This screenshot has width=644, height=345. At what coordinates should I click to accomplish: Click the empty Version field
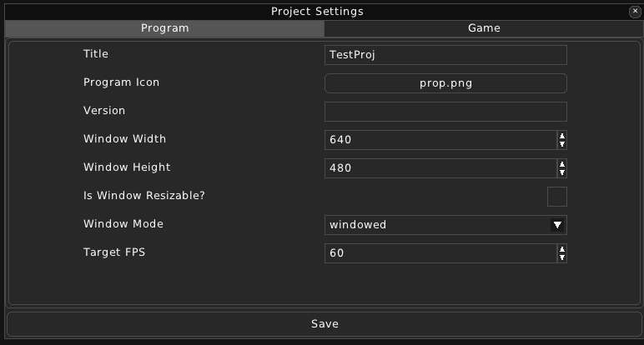pos(445,112)
